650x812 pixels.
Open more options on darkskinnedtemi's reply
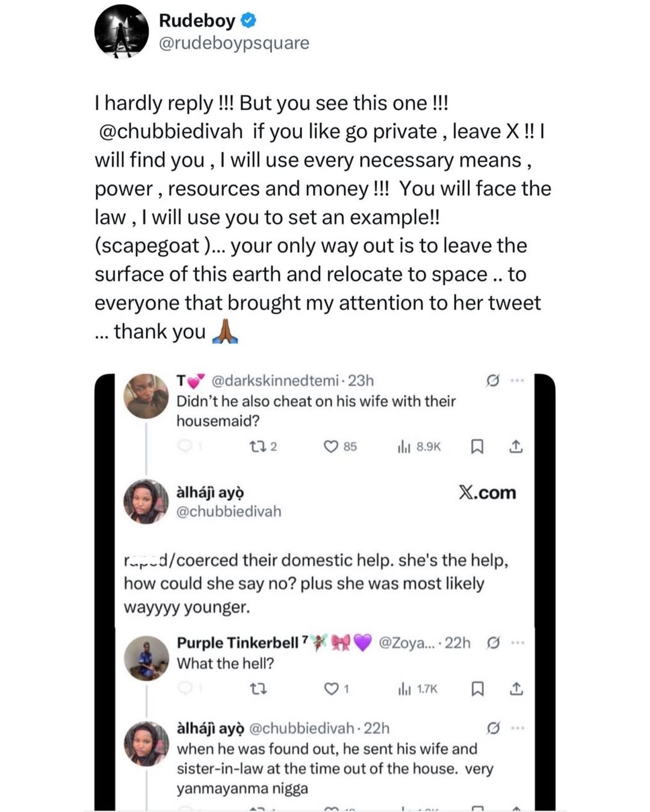517,380
